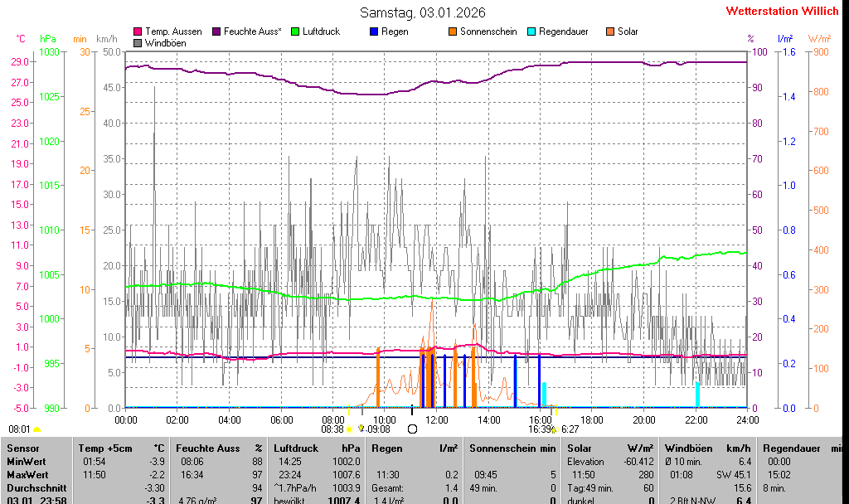849x504 pixels.
Task: Click the MaxWert row label
Action: pyautogui.click(x=28, y=475)
